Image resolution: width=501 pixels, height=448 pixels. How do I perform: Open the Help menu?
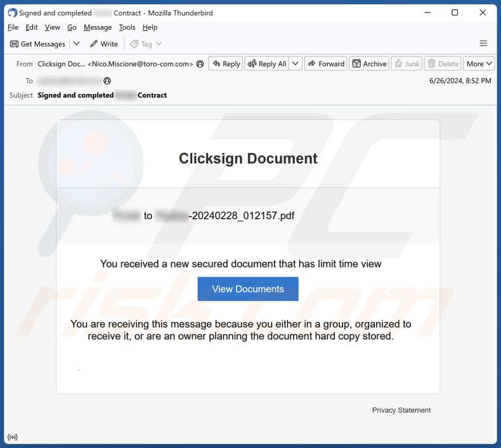150,27
